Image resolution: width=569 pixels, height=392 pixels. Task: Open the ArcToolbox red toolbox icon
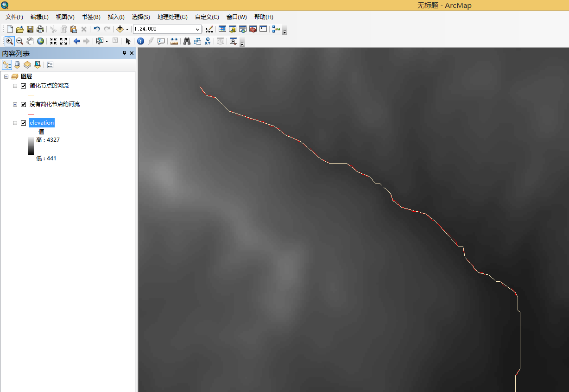pos(253,29)
